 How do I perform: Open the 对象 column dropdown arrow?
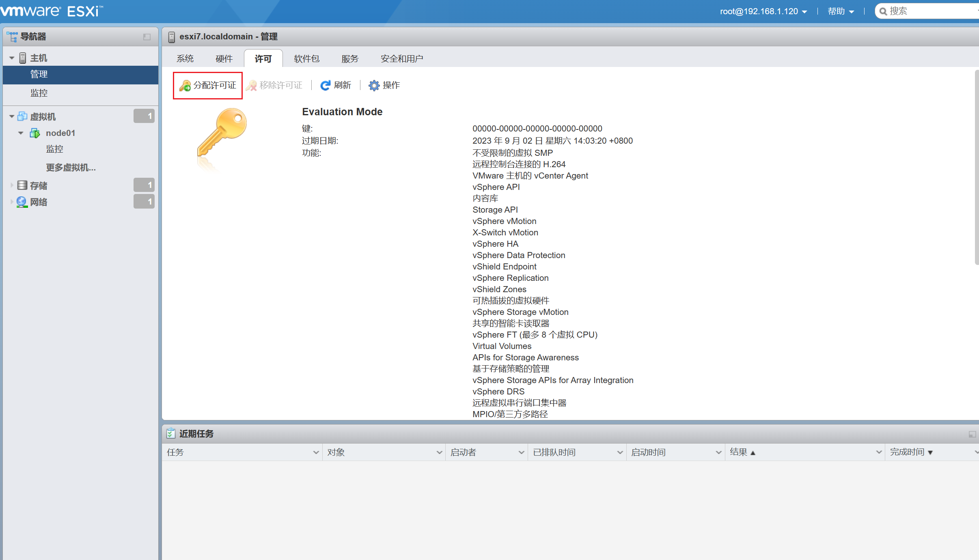coord(439,452)
